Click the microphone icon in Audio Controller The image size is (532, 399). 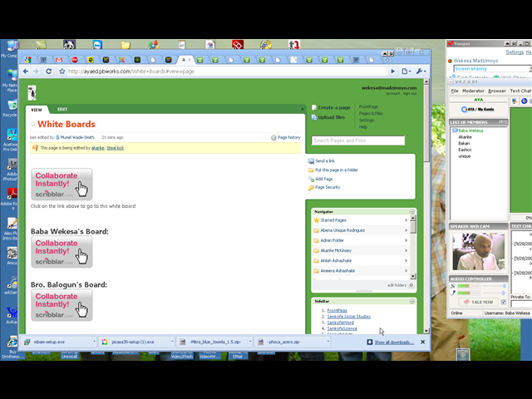point(453,293)
